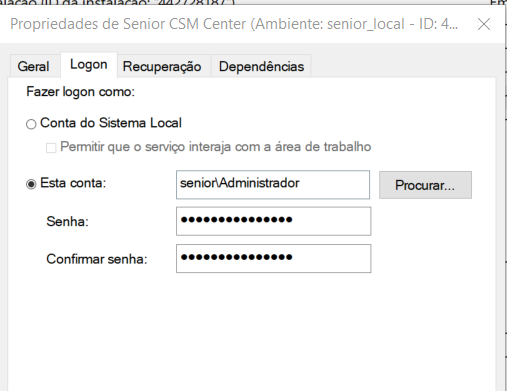Click the área de trabalho checkbox label text

click(x=323, y=147)
